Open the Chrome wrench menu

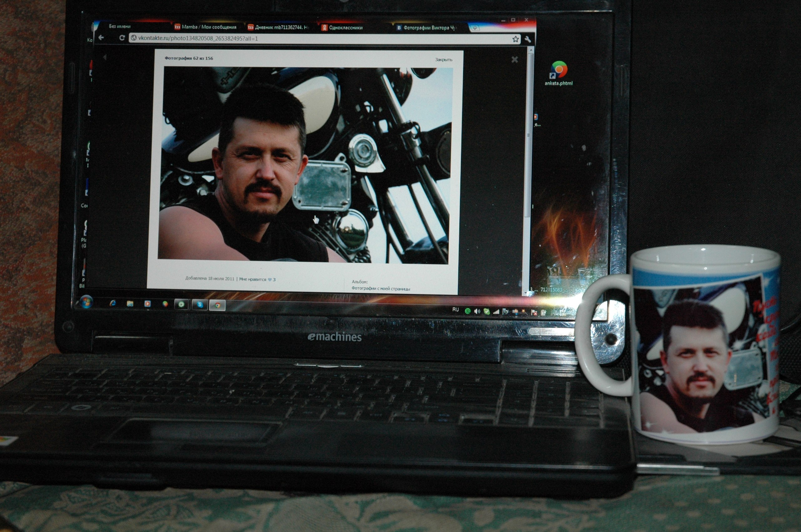pos(528,40)
